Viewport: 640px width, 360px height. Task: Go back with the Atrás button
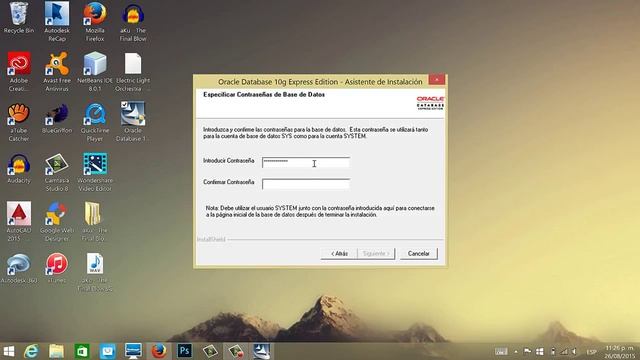pos(339,253)
